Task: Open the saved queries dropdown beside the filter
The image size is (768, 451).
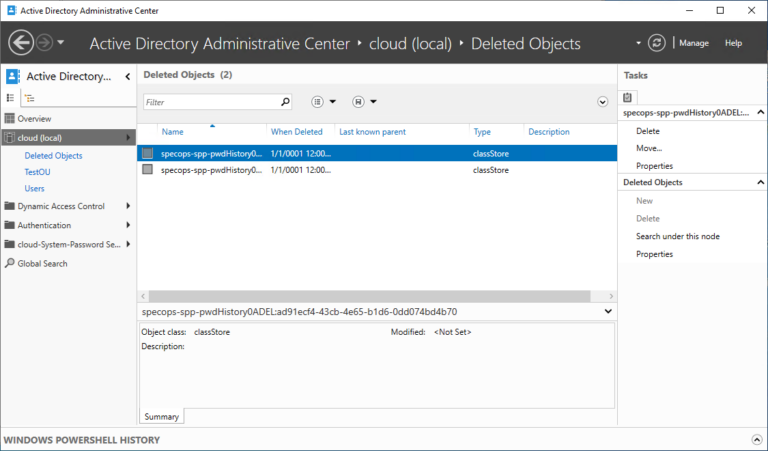Action: pyautogui.click(x=364, y=102)
